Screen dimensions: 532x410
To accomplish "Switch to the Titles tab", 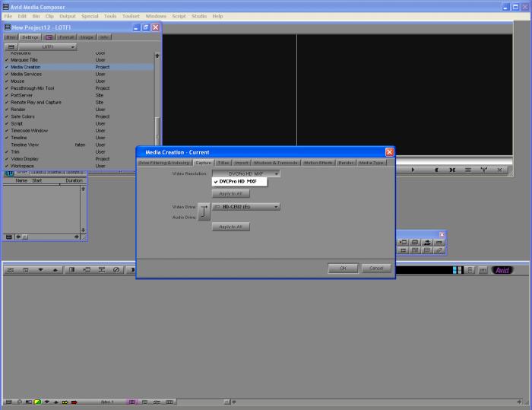I will click(x=223, y=163).
